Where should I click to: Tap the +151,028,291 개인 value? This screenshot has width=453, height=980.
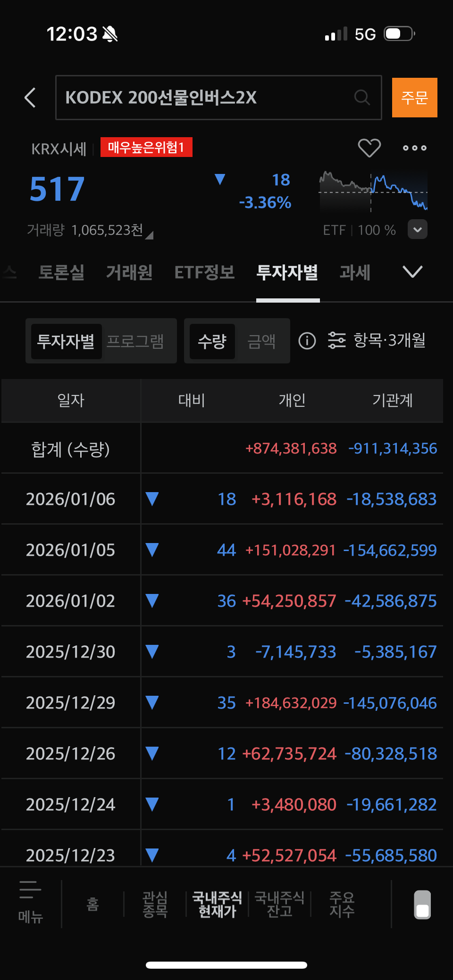click(291, 550)
